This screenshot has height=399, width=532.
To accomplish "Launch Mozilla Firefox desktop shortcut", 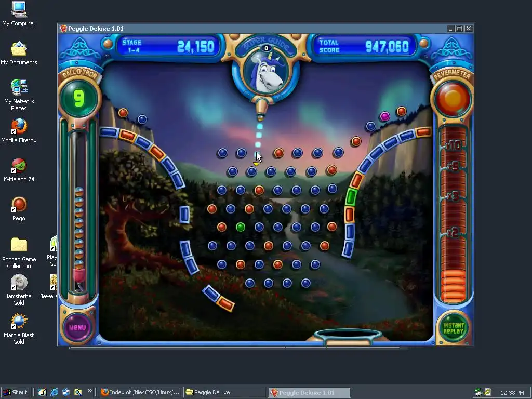I will (x=19, y=131).
